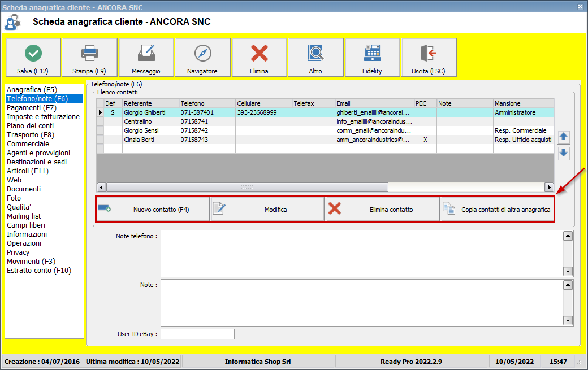The width and height of the screenshot is (588, 370).
Task: Click the PEC X cell for Cinzia Berti
Action: point(425,140)
